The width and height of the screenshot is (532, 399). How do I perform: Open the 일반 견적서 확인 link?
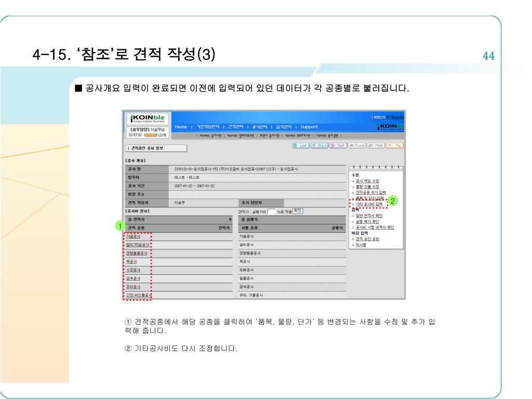coord(369,216)
